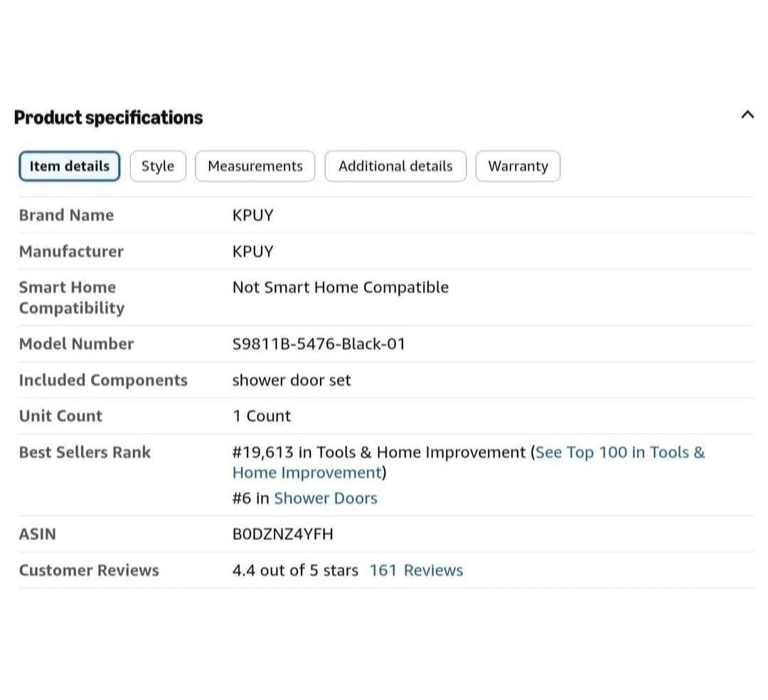This screenshot has height=700, width=768.
Task: Click the Product specifications heading
Action: tap(108, 117)
